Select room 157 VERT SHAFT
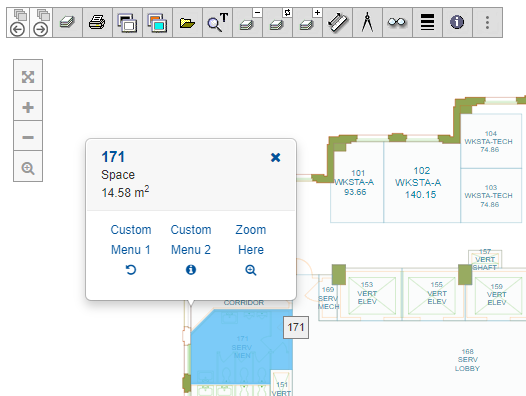 pos(485,259)
